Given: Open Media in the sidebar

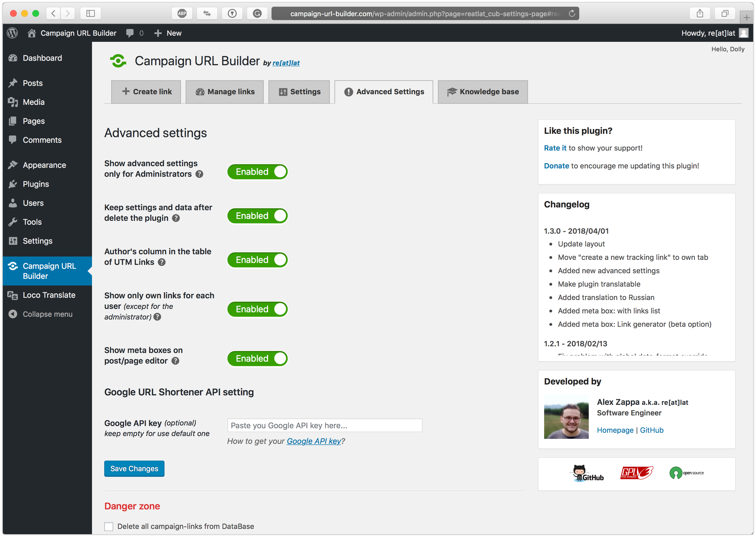Looking at the screenshot, I should click(x=47, y=102).
